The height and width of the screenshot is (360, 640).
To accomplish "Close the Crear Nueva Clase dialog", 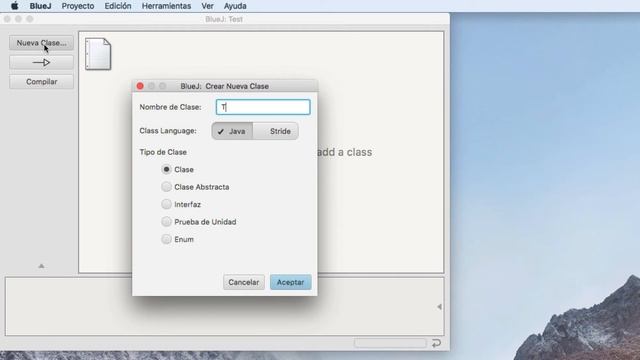I will 140,86.
